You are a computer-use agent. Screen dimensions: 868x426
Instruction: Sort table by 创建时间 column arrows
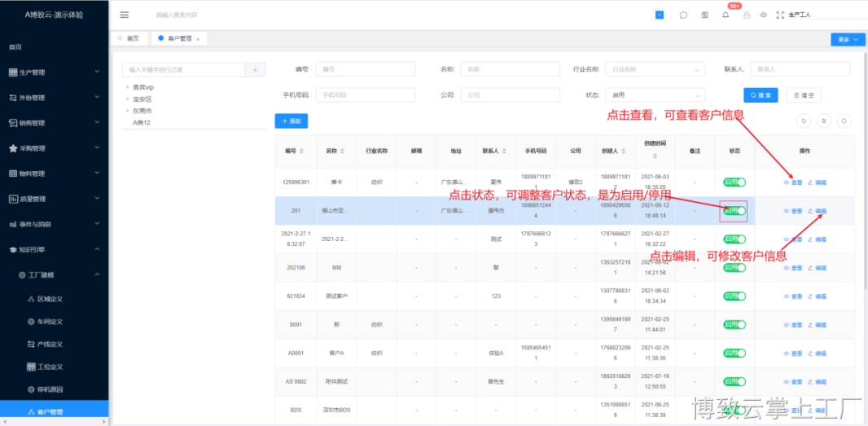[x=655, y=156]
